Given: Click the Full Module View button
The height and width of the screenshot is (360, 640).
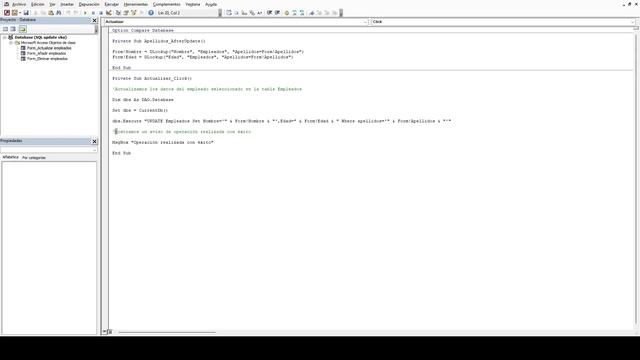Looking at the screenshot, I should [110, 332].
